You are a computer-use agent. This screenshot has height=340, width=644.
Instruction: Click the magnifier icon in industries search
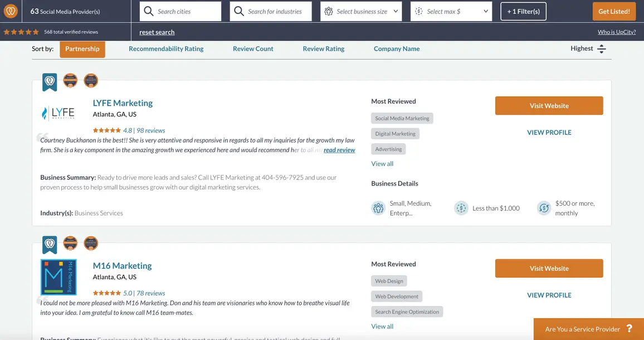(239, 11)
